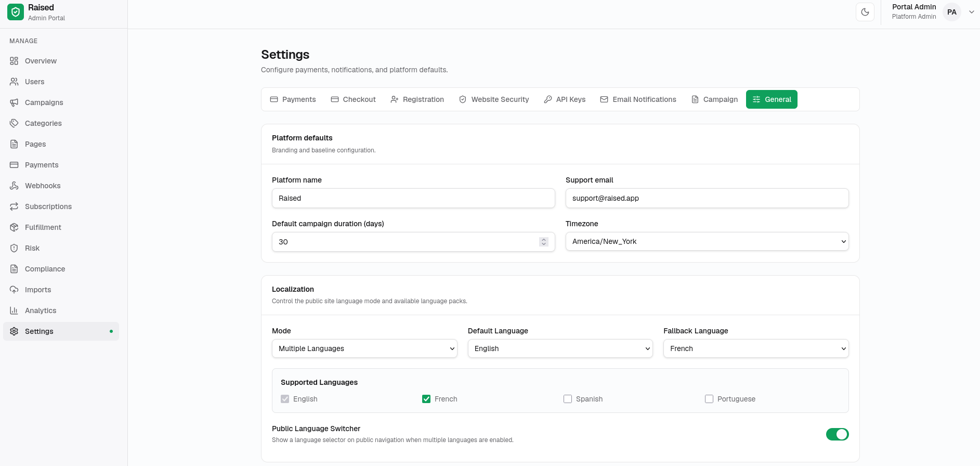This screenshot has width=980, height=466.
Task: Toggle dark mode moon icon
Action: (865, 12)
